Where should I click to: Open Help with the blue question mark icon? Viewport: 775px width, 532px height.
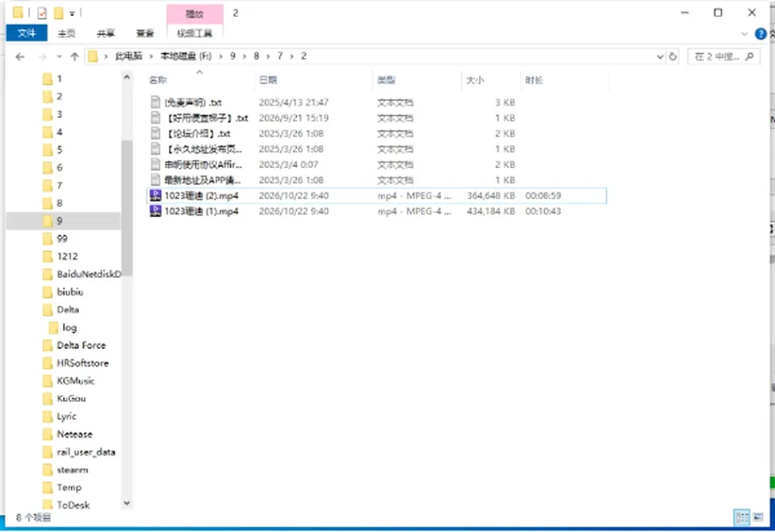click(760, 34)
